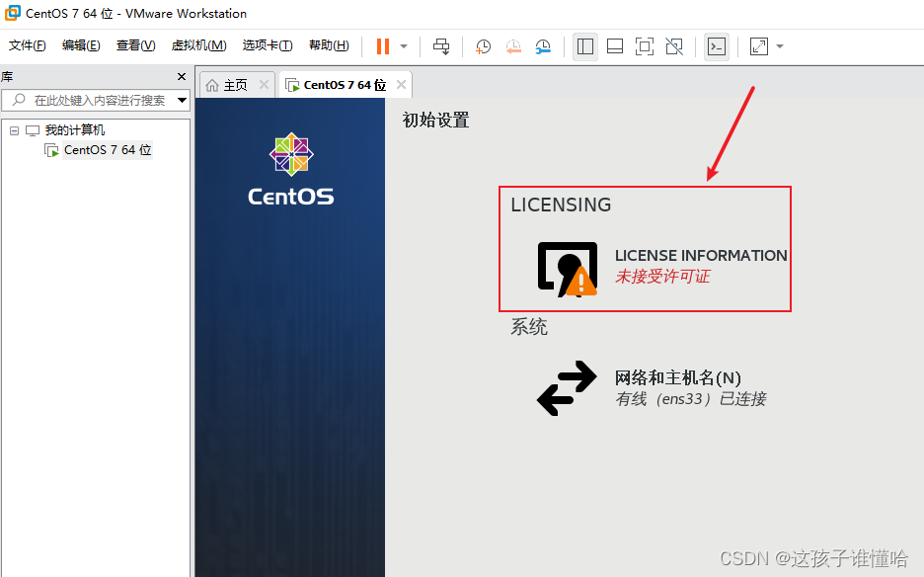Click the 有线 (ens33) 已连接 status text
This screenshot has width=924, height=577.
tap(691, 399)
